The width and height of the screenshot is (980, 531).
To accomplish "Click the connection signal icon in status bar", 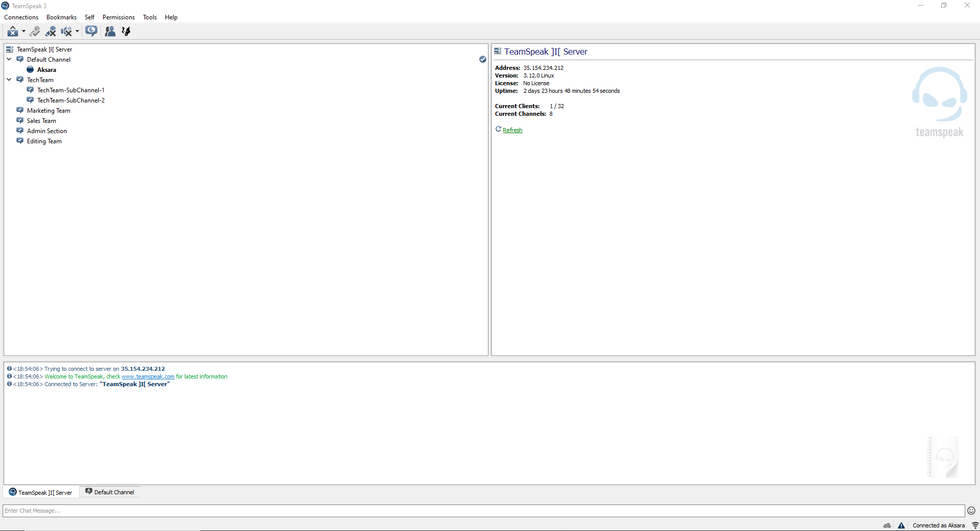I will (x=975, y=525).
